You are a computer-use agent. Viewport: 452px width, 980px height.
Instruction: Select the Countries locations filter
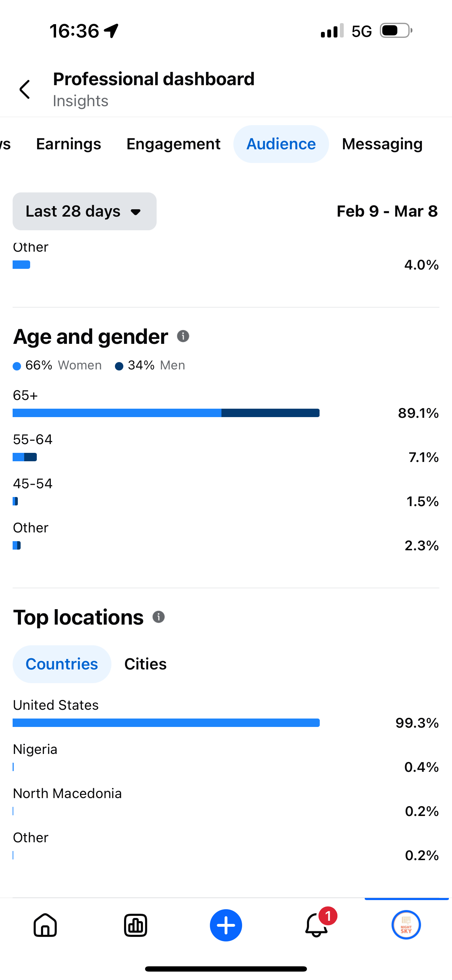tap(62, 664)
